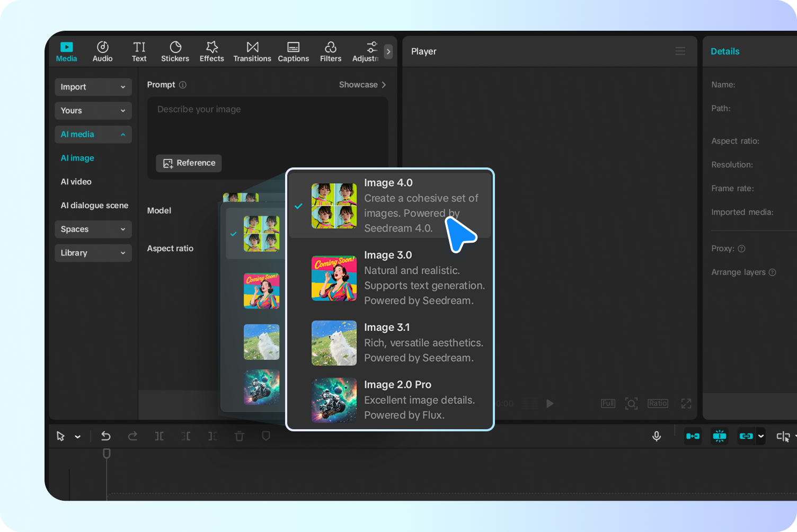The image size is (797, 532).
Task: Toggle the linkage button in timeline
Action: (746, 436)
